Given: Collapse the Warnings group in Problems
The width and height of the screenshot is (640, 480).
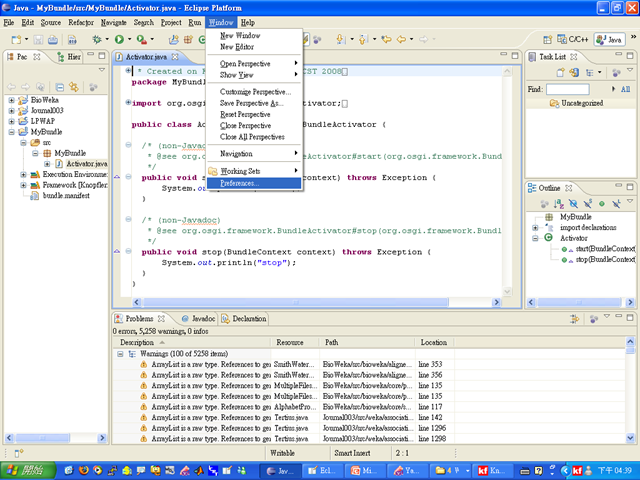Looking at the screenshot, I should [120, 354].
